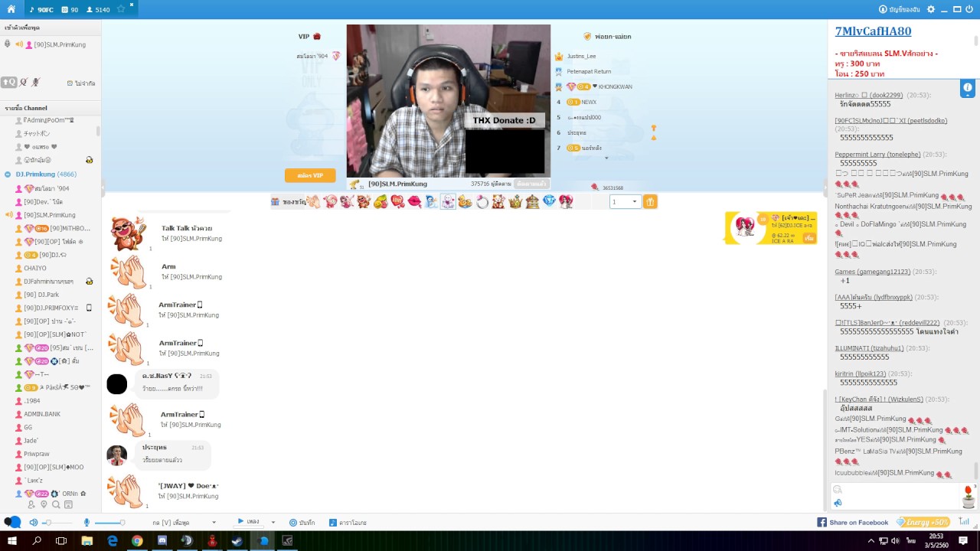
Task: Open Google Chrome from the taskbar
Action: 137,540
